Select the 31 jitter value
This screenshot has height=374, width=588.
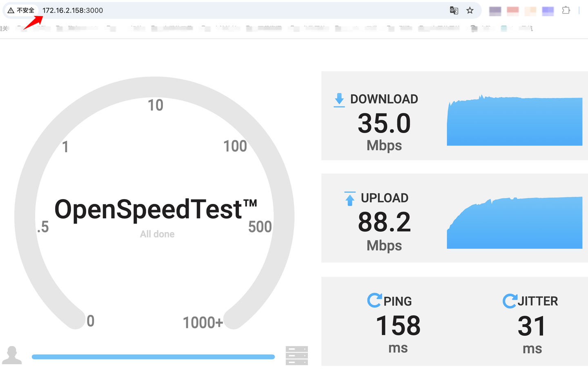pos(532,326)
